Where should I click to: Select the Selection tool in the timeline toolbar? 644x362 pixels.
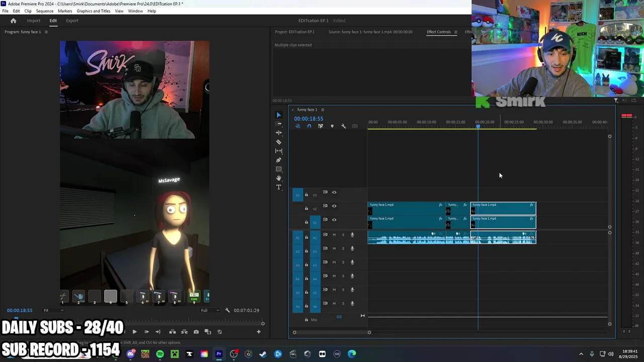pyautogui.click(x=279, y=115)
